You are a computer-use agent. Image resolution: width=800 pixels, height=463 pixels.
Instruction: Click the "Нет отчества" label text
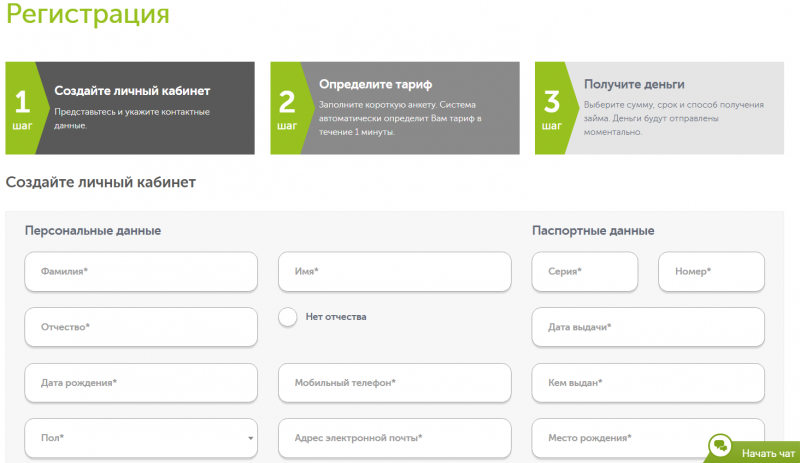point(336,317)
